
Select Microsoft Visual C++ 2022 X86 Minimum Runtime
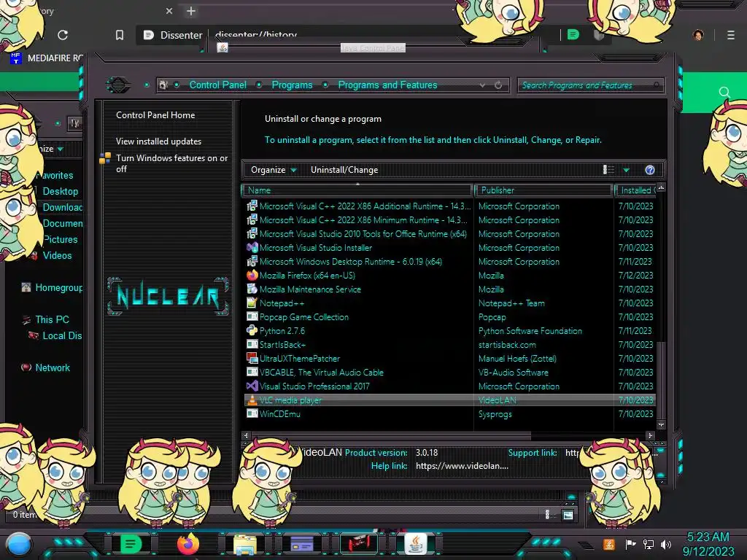pos(363,220)
